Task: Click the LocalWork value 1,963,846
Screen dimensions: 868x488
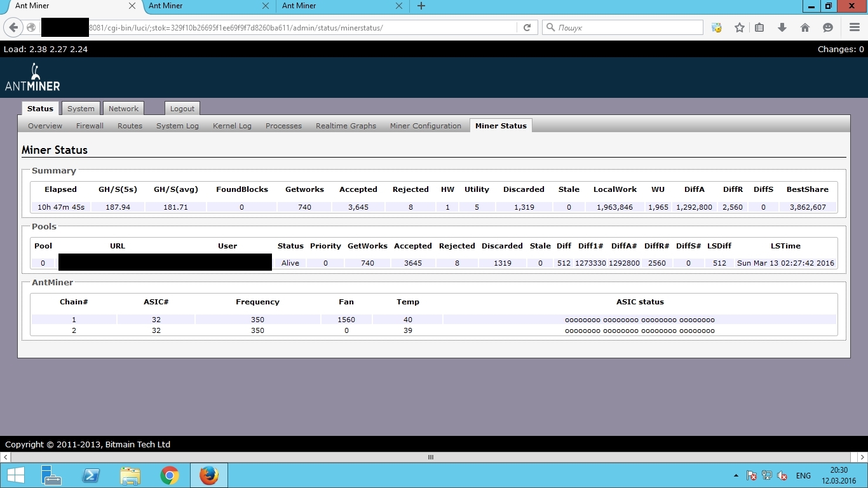Action: [615, 207]
